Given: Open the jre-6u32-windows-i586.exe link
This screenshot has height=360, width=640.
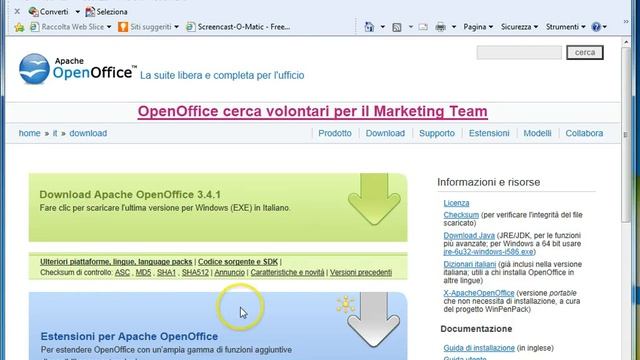Looking at the screenshot, I should click(488, 252).
